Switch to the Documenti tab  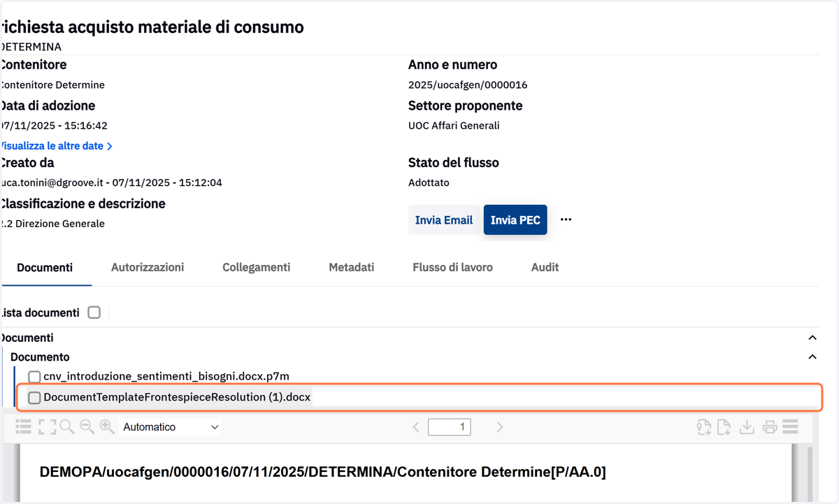45,268
